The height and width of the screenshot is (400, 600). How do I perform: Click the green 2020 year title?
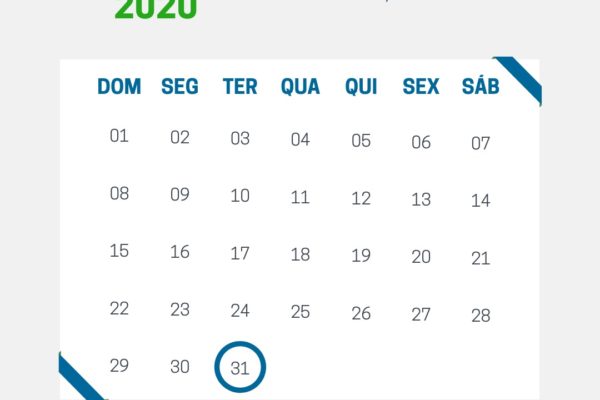156,8
